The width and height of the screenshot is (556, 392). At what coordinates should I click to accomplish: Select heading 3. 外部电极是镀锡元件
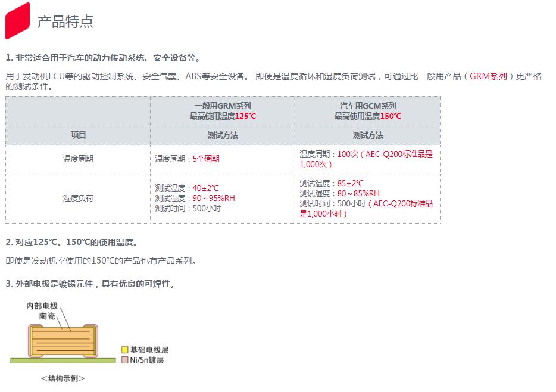point(90,284)
